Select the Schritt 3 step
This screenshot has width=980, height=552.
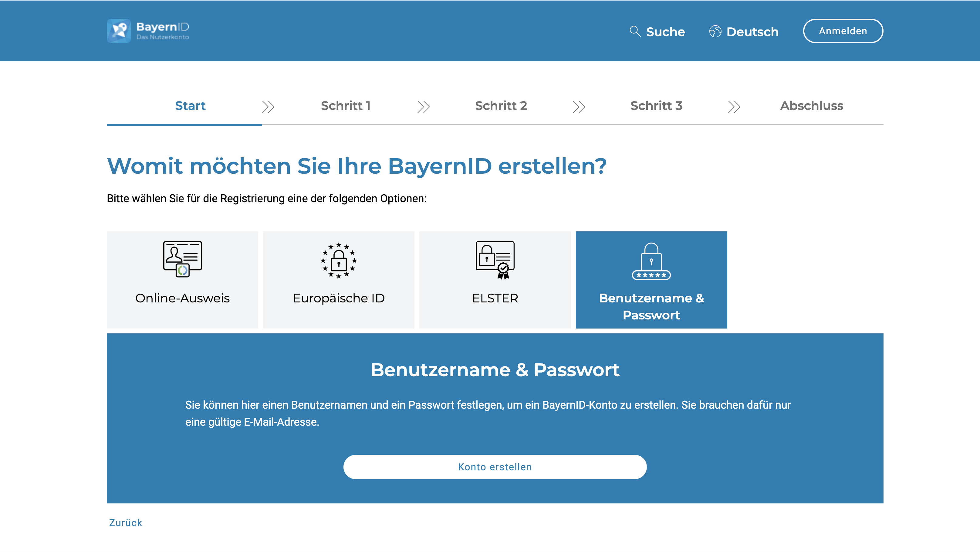[x=656, y=105]
